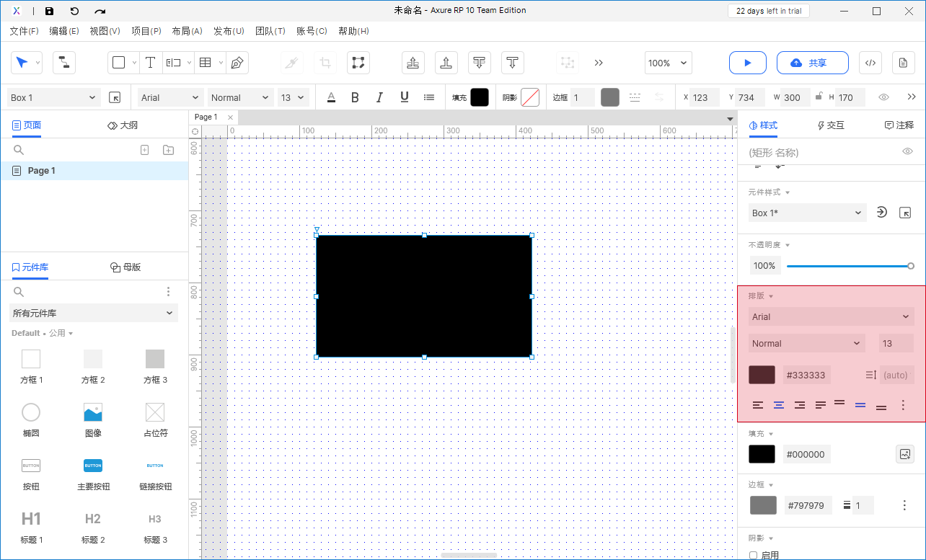Screen dimensions: 926x560
Task: Enable the shadow 启用 checkbox
Action: pos(754,555)
